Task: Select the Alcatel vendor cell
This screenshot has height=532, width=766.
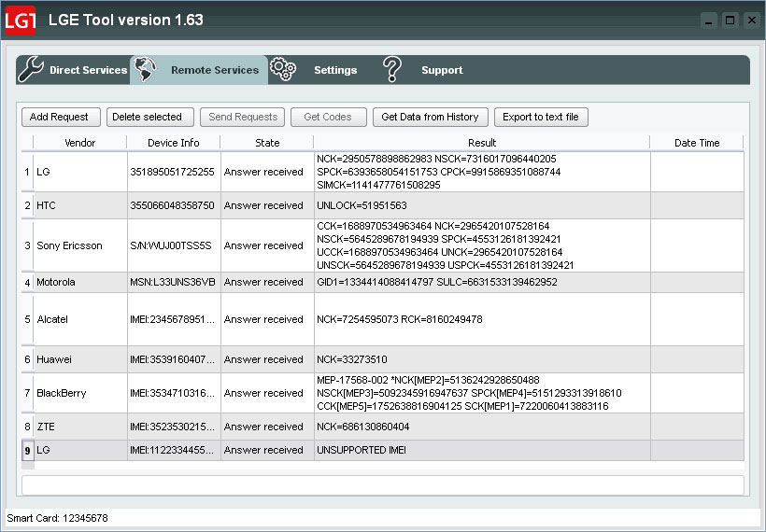Action: (80, 319)
